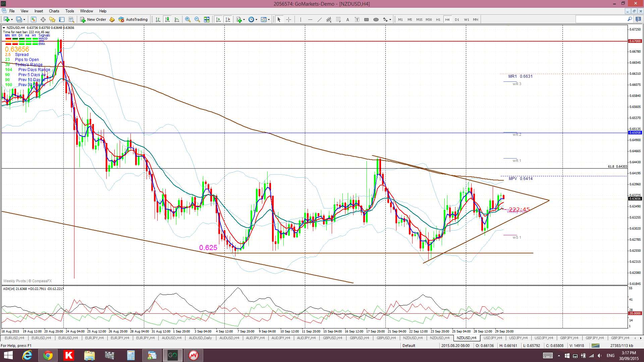
Task: Open the Profiles toolbar icon
Action: pos(19,19)
